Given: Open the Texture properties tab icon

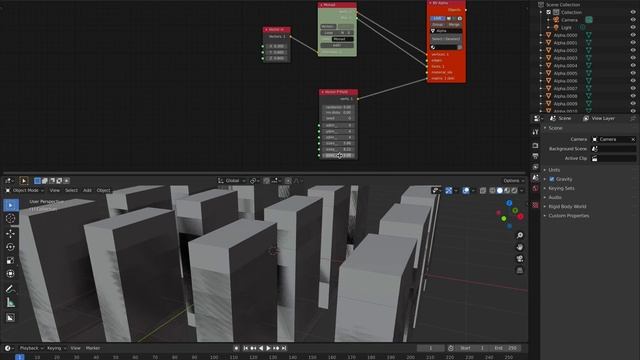Looking at the screenshot, I should [535, 205].
